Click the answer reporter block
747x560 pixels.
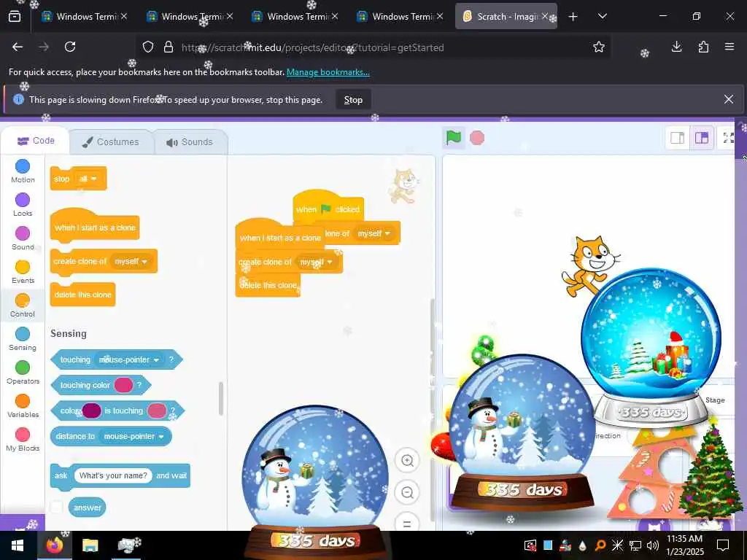pos(88,507)
